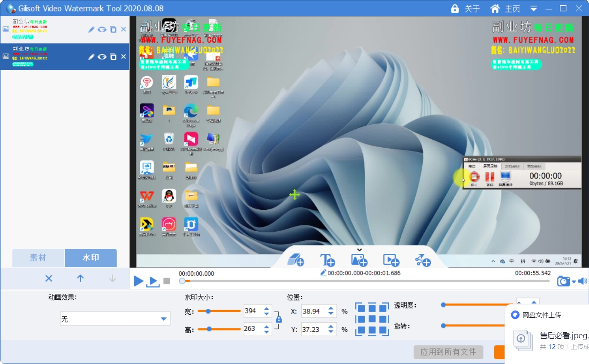Add an animated path watermark
Image resolution: width=589 pixels, height=364 pixels.
click(423, 260)
